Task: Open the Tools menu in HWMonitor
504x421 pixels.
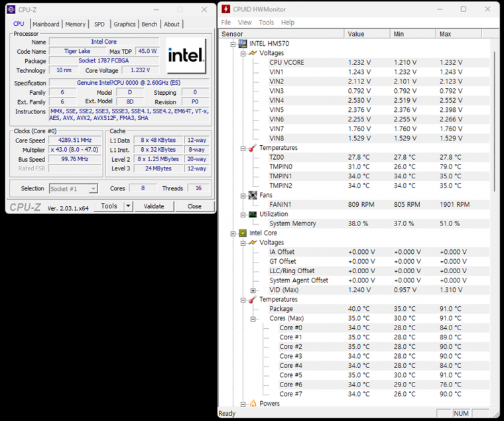Action: [267, 23]
